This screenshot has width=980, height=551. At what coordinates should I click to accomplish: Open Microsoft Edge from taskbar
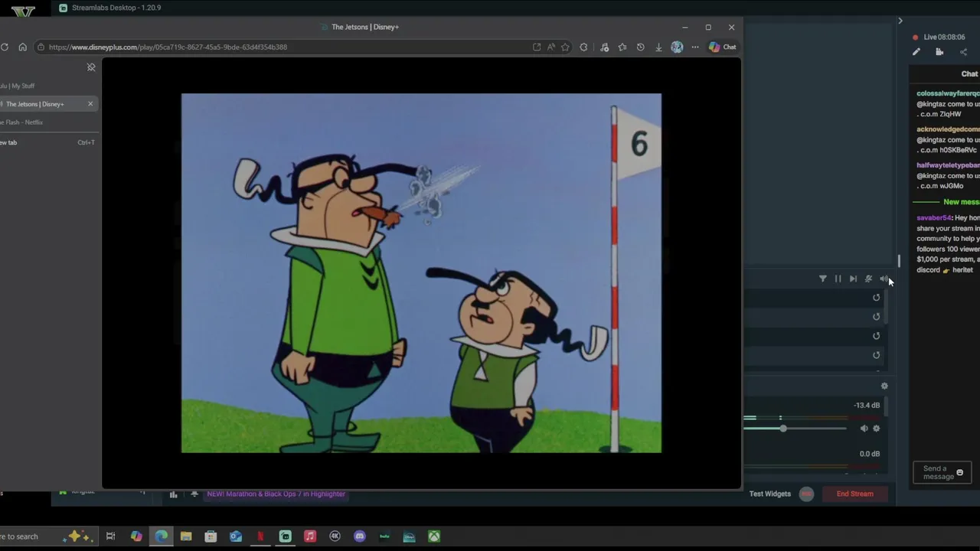[162, 536]
